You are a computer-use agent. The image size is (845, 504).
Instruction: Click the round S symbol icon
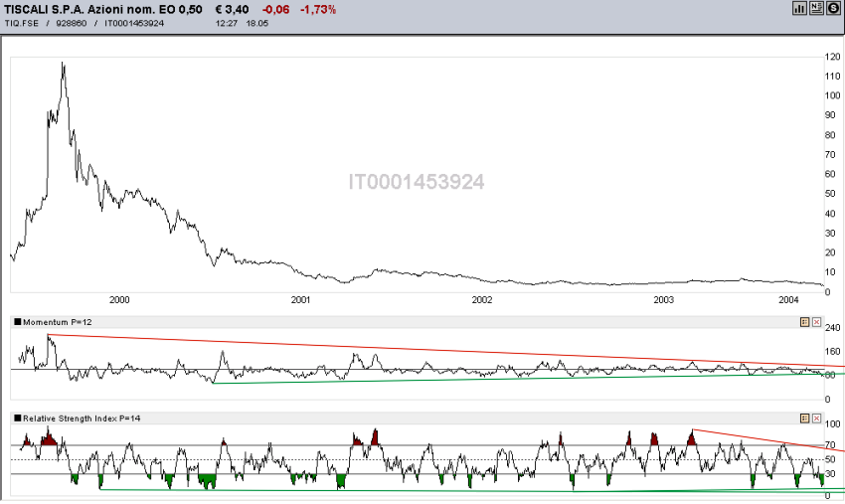click(x=833, y=8)
